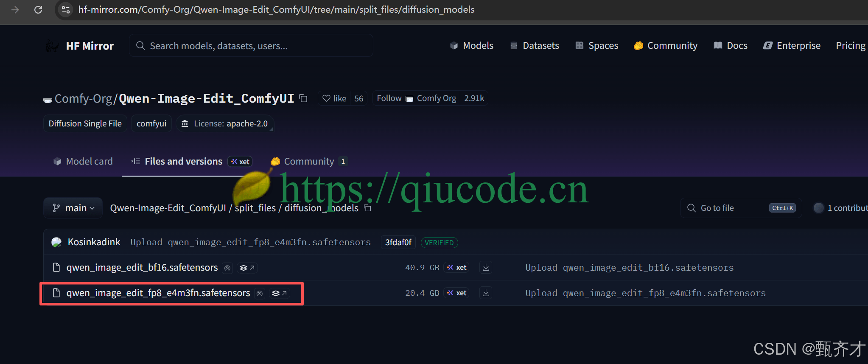
Task: Download the 20.4 GB fp8 file
Action: tap(486, 293)
